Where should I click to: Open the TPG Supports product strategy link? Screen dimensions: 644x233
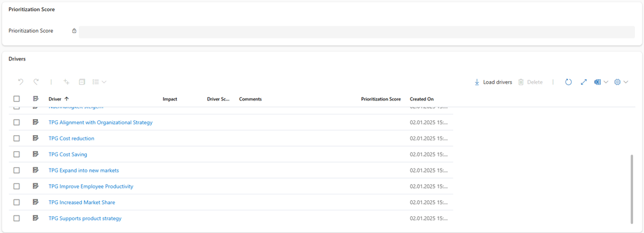point(85,218)
